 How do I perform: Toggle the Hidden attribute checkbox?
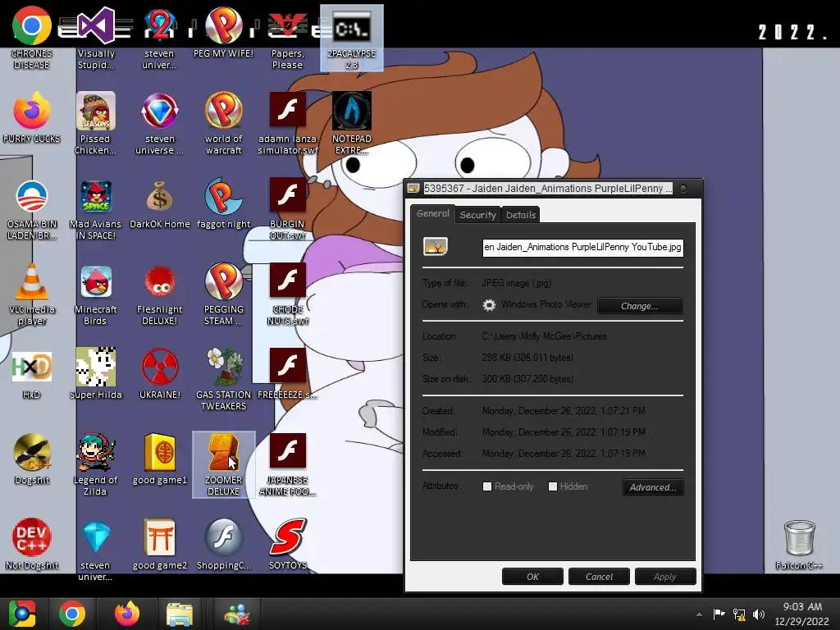click(x=553, y=486)
